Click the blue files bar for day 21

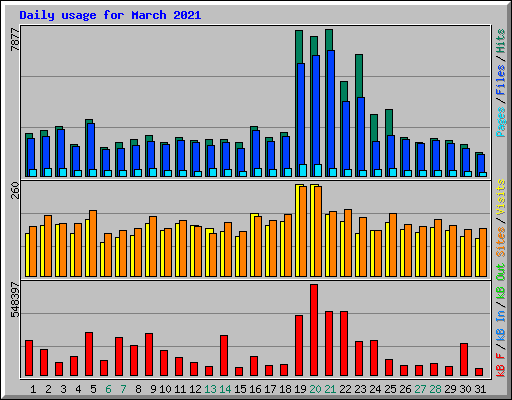pos(331,114)
